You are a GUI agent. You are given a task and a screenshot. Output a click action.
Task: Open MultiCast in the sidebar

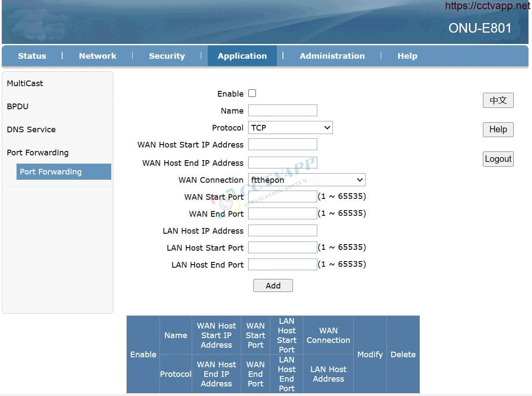pyautogui.click(x=25, y=84)
